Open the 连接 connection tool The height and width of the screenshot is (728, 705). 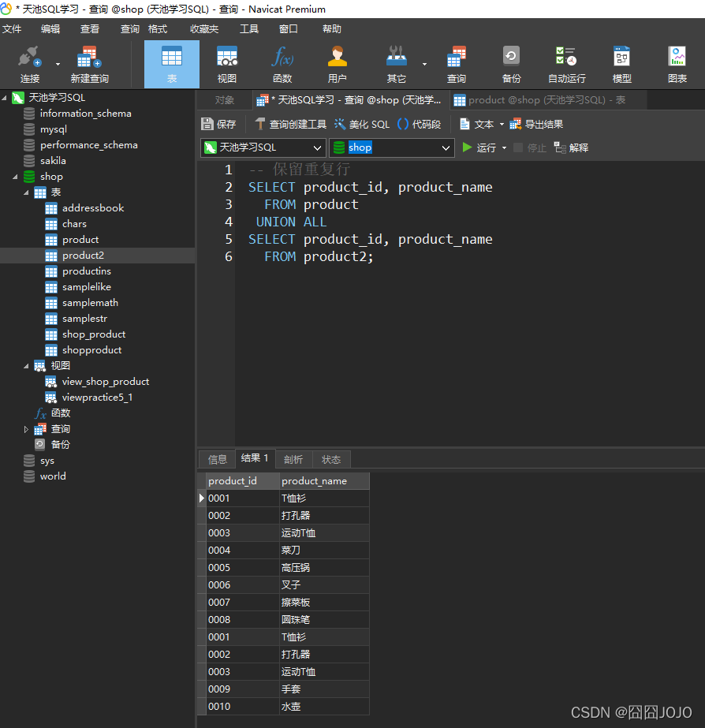pos(30,64)
